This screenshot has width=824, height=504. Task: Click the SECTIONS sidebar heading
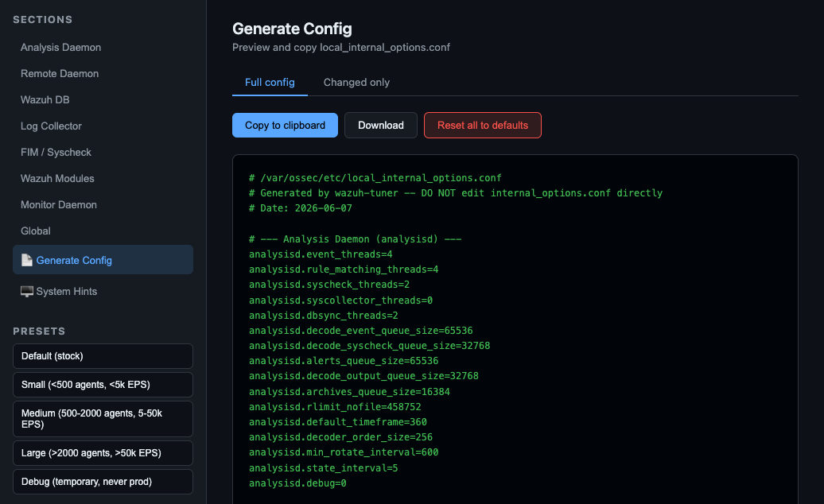43,19
